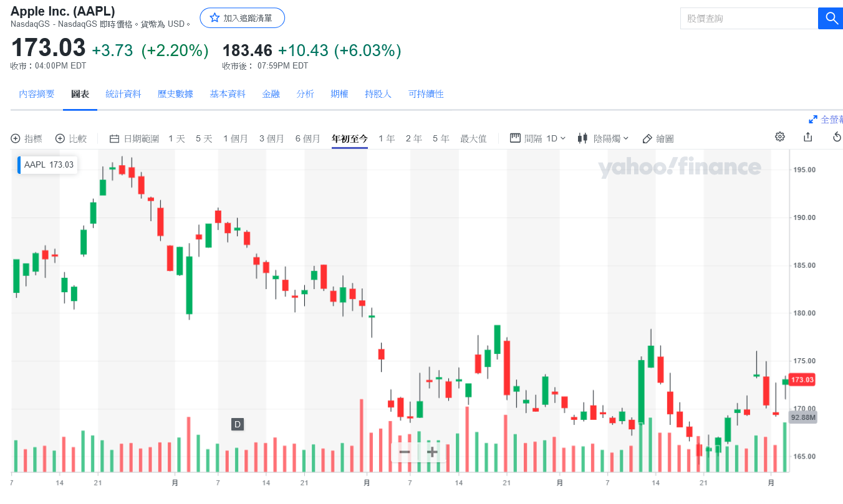
Task: Open the 繪圖 drawing tools
Action: tap(658, 138)
